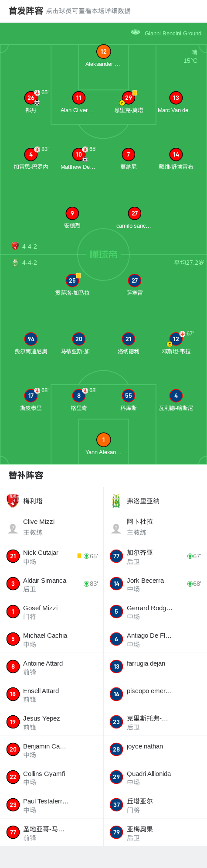Image resolution: width=207 pixels, height=868 pixels.
Task: Select Jork Becerra substitute entry
Action: click(155, 584)
